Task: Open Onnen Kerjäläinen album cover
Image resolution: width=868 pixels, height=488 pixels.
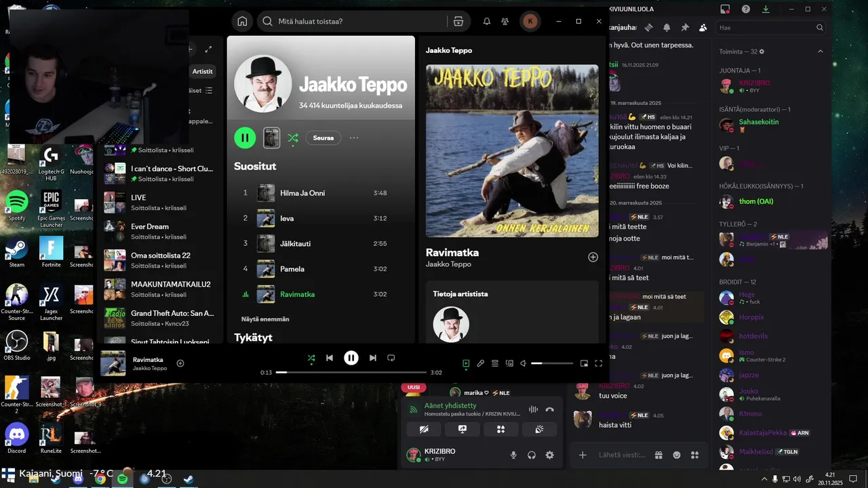Action: click(512, 150)
